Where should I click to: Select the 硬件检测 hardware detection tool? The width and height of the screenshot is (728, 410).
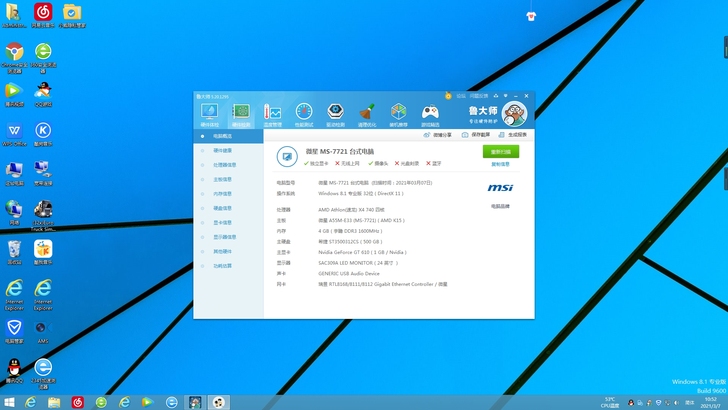[x=241, y=115]
